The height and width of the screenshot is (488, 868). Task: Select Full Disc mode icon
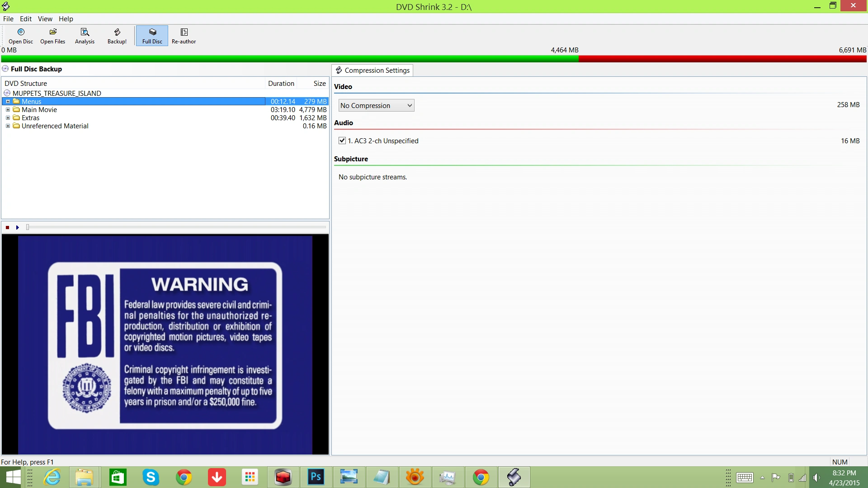[x=152, y=35]
